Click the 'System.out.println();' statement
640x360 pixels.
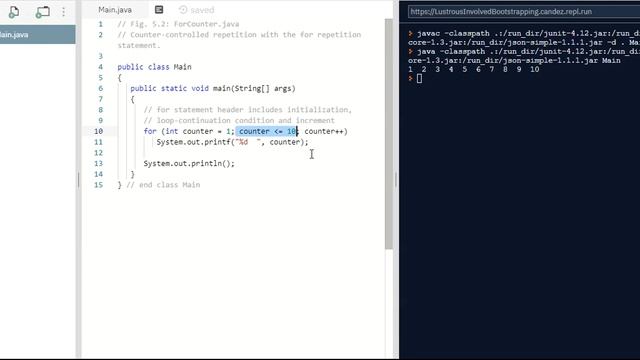pyautogui.click(x=189, y=164)
